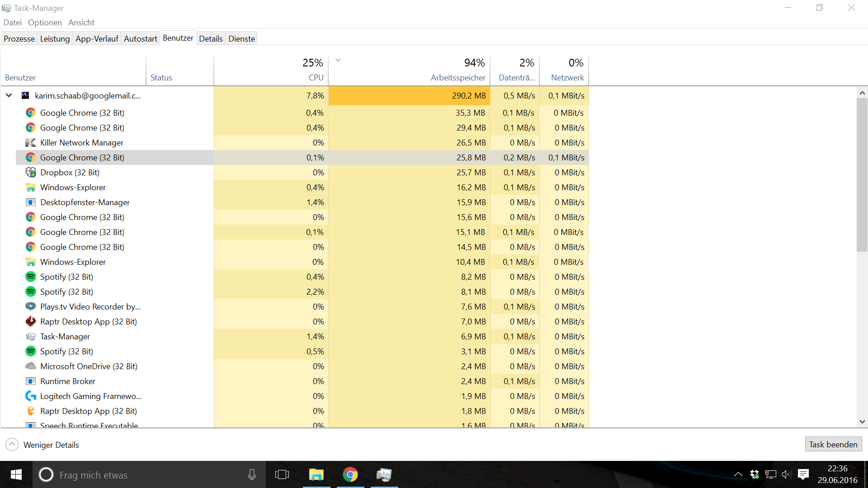
Task: Collapse view with Weniger Details arrow
Action: pyautogui.click(x=12, y=445)
